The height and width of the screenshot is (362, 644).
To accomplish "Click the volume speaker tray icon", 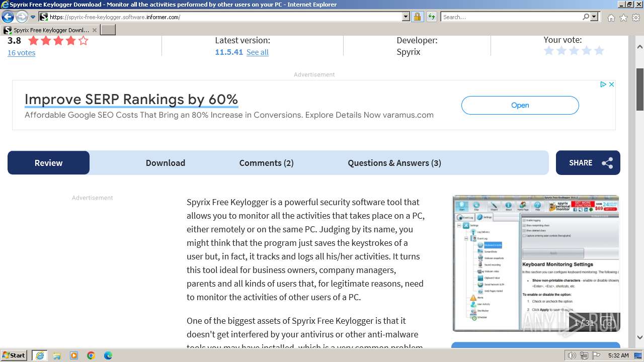I will click(x=572, y=355).
